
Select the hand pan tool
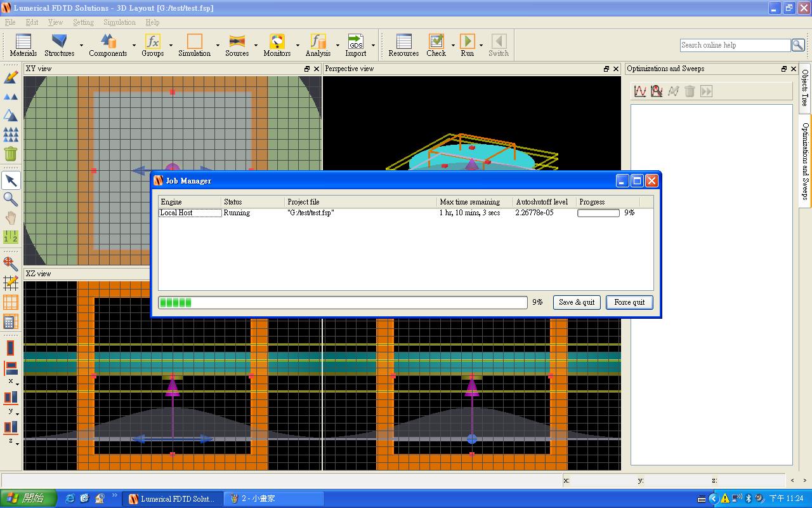click(x=11, y=218)
